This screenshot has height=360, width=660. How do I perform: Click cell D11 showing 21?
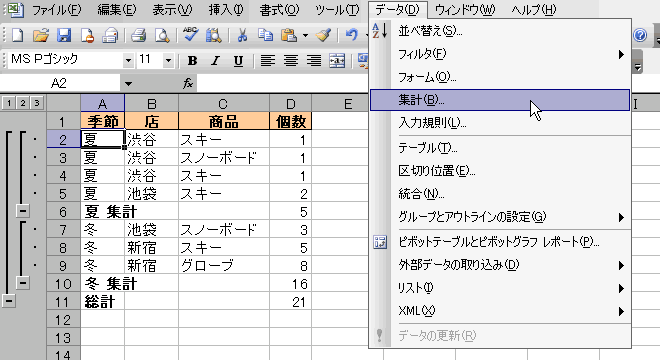(x=290, y=301)
